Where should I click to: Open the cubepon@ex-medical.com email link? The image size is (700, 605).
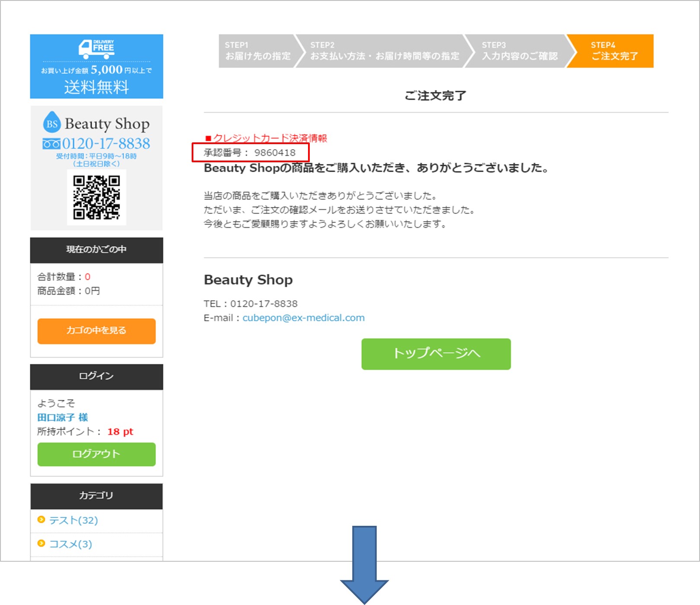[x=304, y=318]
